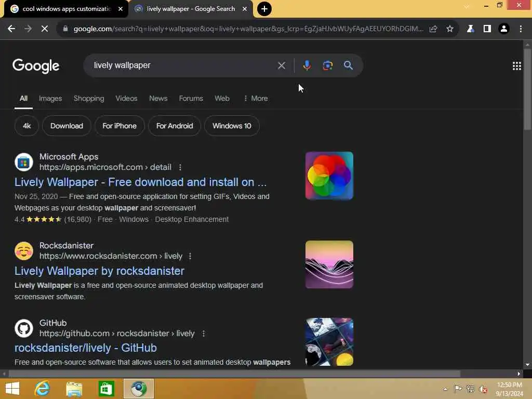Click the browser address bar URL

248,29
